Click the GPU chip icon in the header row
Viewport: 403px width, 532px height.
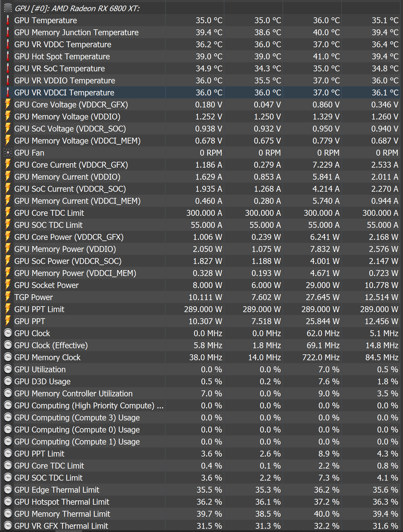click(8, 8)
